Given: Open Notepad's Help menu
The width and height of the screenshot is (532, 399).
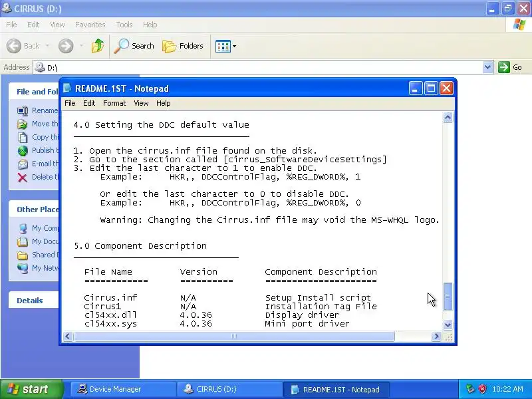Looking at the screenshot, I should click(163, 103).
